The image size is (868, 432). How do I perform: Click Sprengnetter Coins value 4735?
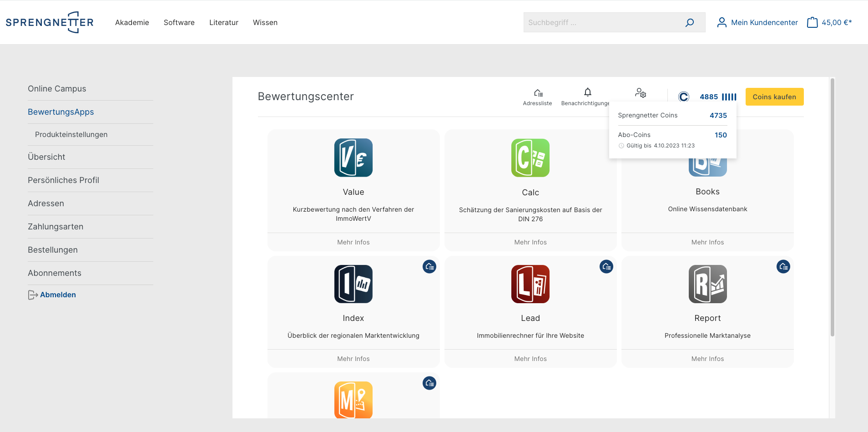click(x=718, y=116)
